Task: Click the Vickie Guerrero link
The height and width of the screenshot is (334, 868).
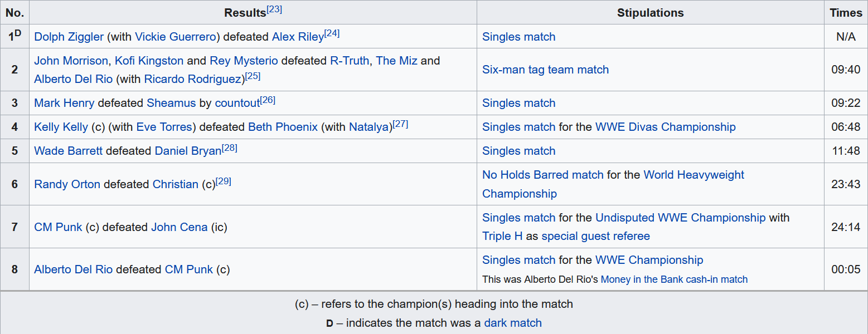Action: 175,37
